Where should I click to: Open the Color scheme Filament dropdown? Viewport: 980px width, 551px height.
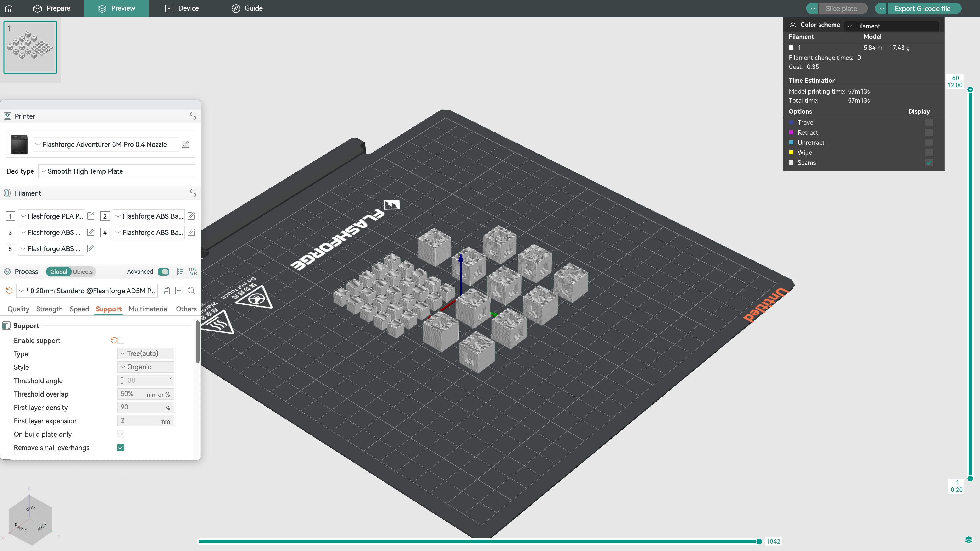click(x=892, y=26)
